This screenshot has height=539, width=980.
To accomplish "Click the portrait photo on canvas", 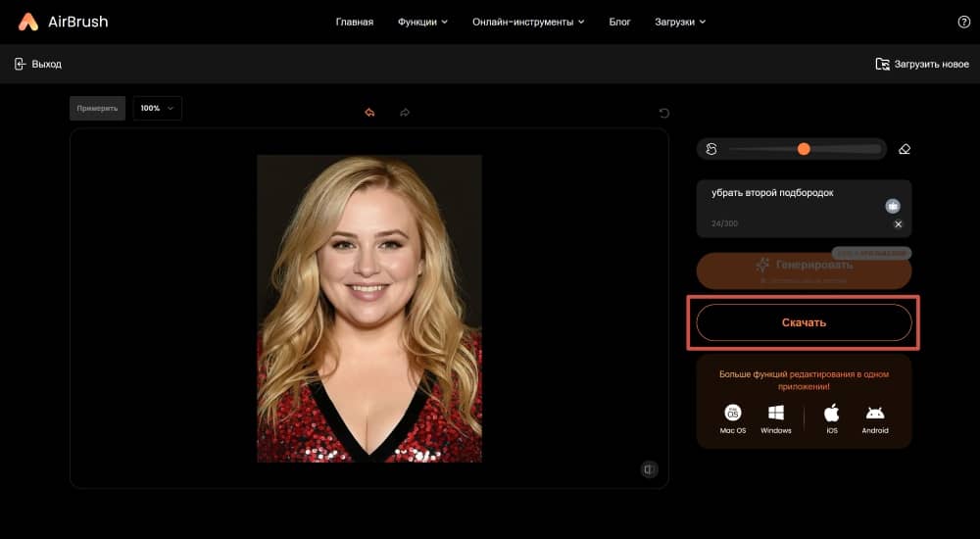I will pyautogui.click(x=369, y=309).
